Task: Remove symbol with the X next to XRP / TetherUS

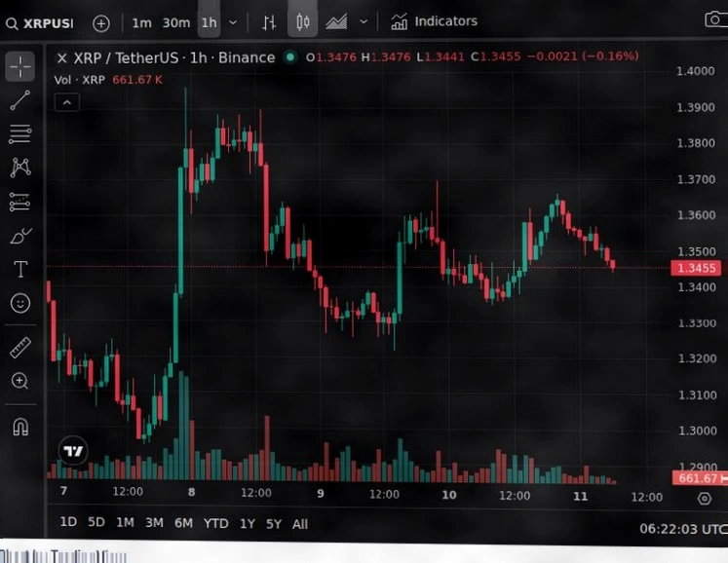Action: coord(61,58)
